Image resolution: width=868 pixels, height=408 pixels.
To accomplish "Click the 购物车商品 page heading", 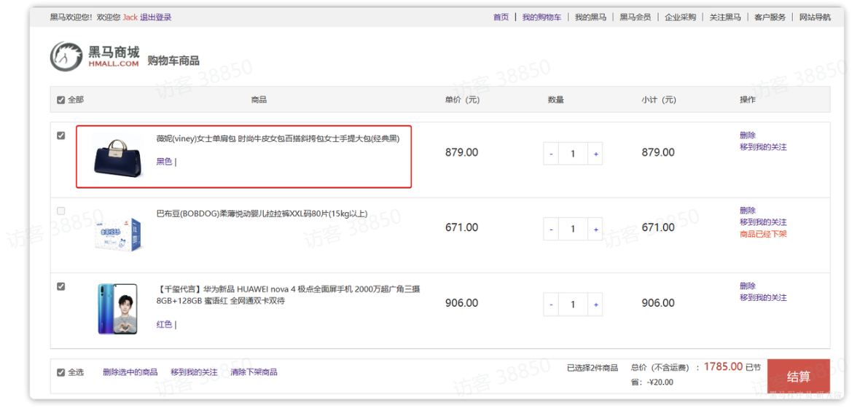I will (x=173, y=61).
